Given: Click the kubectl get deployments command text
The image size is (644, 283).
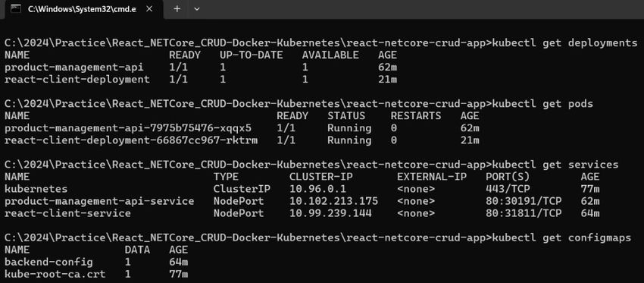Looking at the screenshot, I should (x=564, y=43).
